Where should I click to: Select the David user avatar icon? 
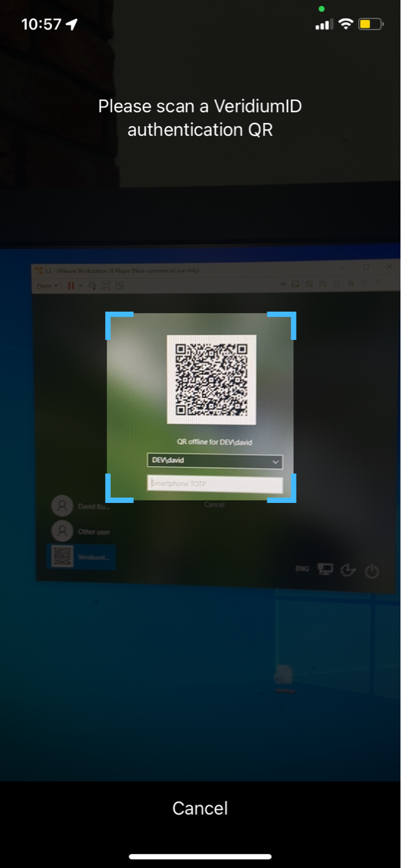coord(62,506)
